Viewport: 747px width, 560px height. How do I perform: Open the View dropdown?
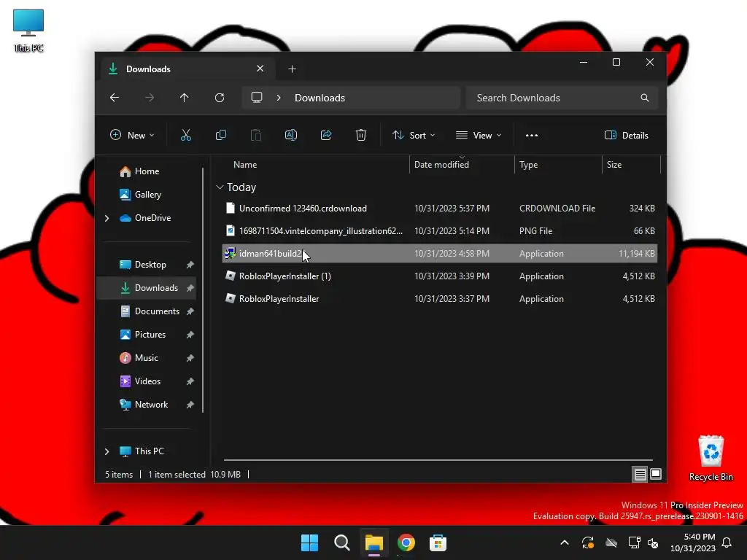[x=479, y=135]
